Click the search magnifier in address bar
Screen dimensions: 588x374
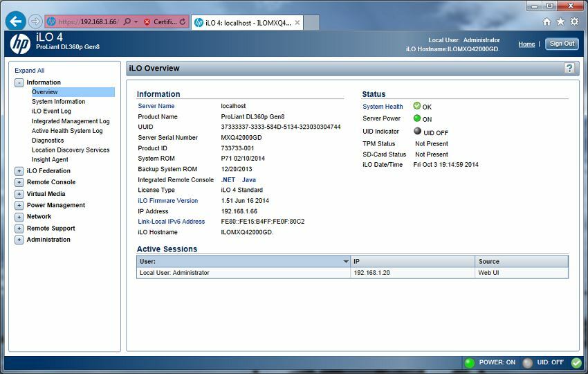click(x=127, y=21)
